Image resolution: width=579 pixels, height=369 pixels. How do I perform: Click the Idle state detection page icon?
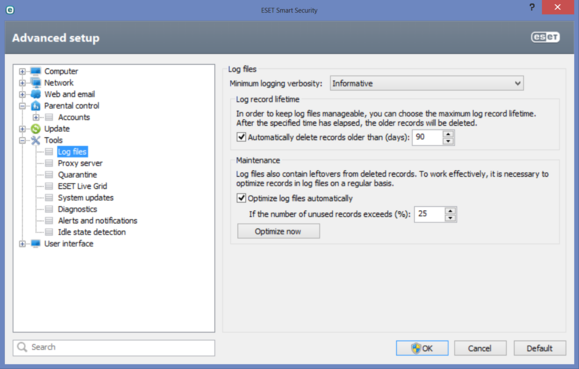[x=49, y=232]
